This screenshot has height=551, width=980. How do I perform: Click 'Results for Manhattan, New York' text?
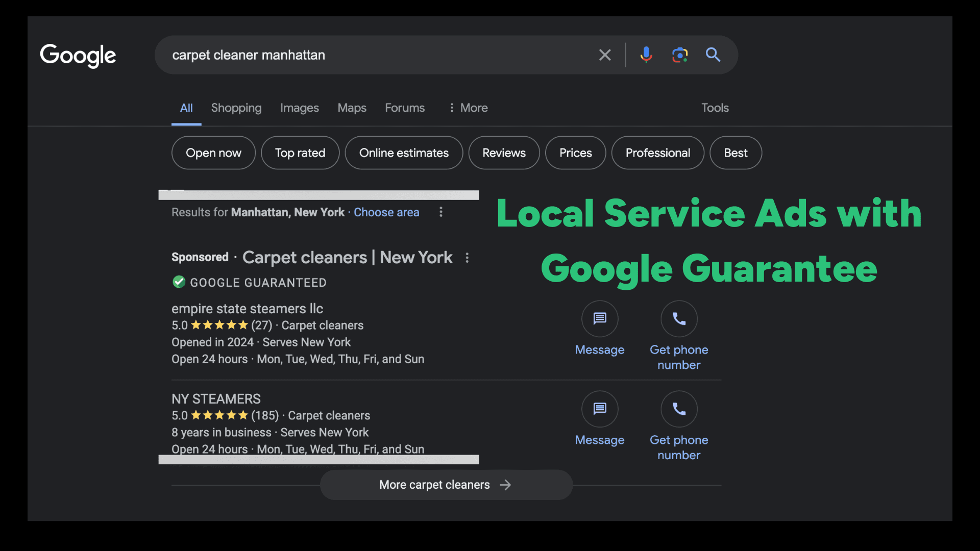(258, 212)
